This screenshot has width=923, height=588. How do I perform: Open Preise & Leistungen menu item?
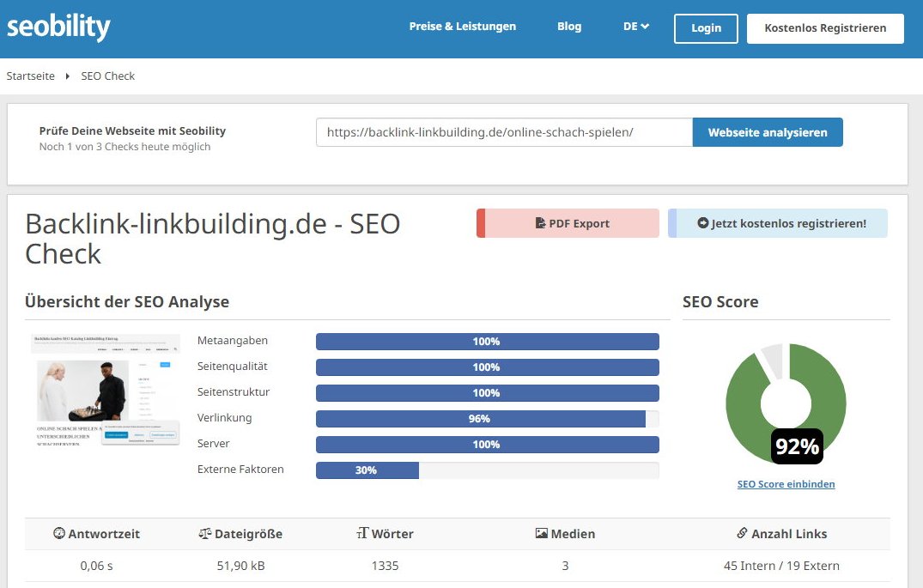tap(462, 27)
